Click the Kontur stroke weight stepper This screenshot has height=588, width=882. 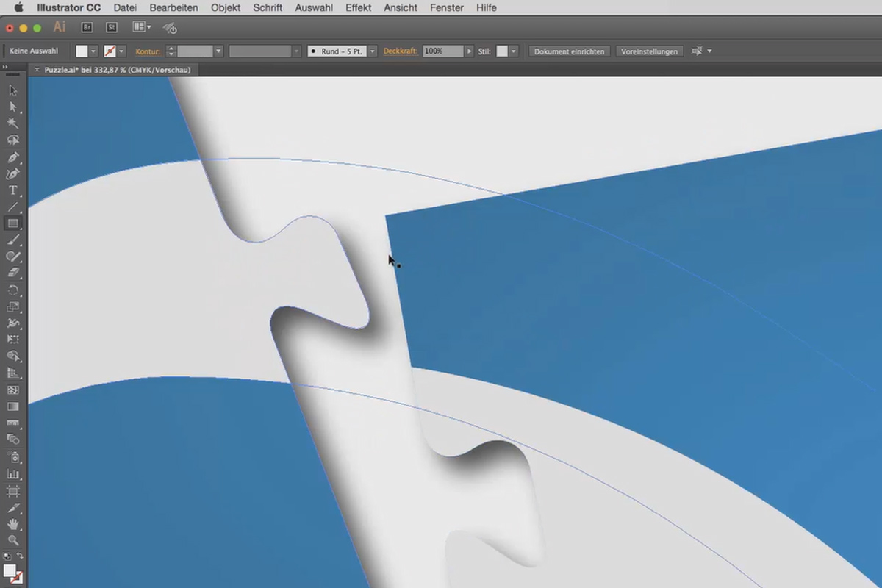coord(171,51)
